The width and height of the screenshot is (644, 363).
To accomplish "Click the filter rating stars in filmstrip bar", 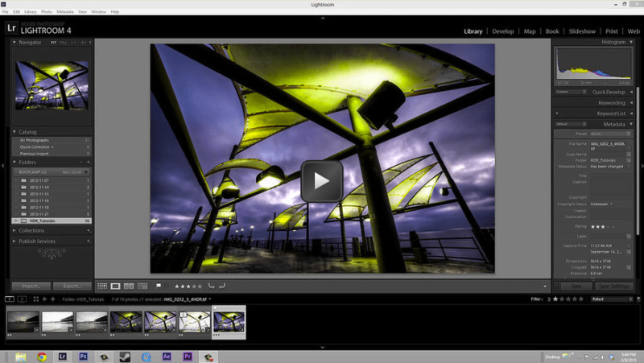I will point(568,299).
